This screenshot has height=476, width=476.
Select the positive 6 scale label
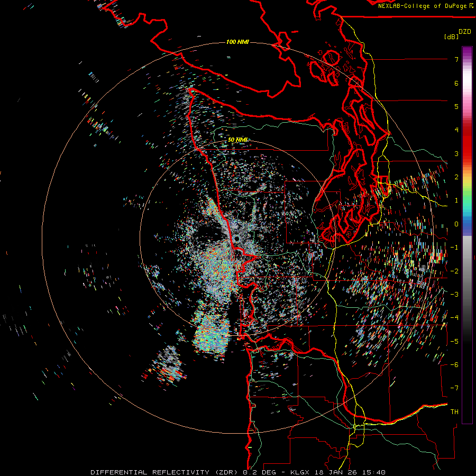pos(456,83)
